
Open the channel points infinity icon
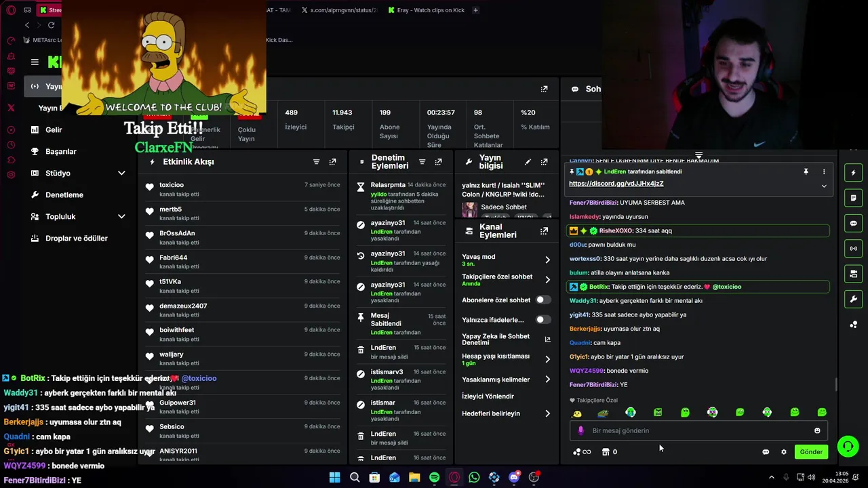click(582, 452)
